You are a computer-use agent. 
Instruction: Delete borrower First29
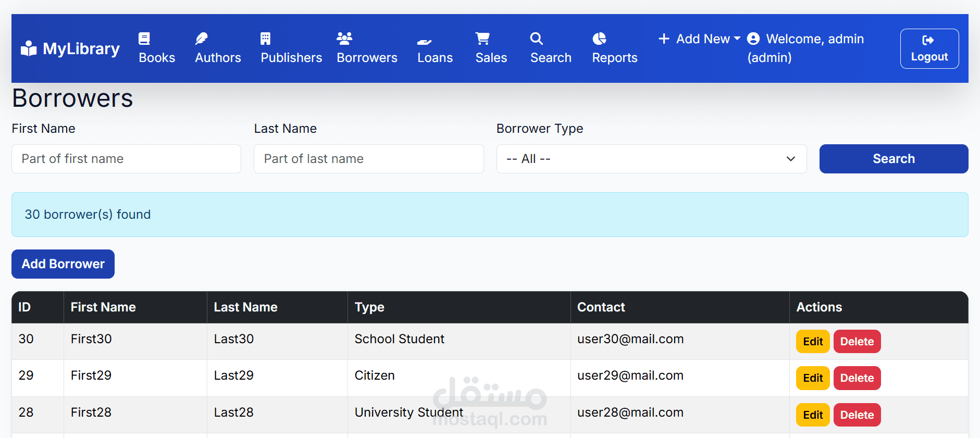(x=857, y=378)
